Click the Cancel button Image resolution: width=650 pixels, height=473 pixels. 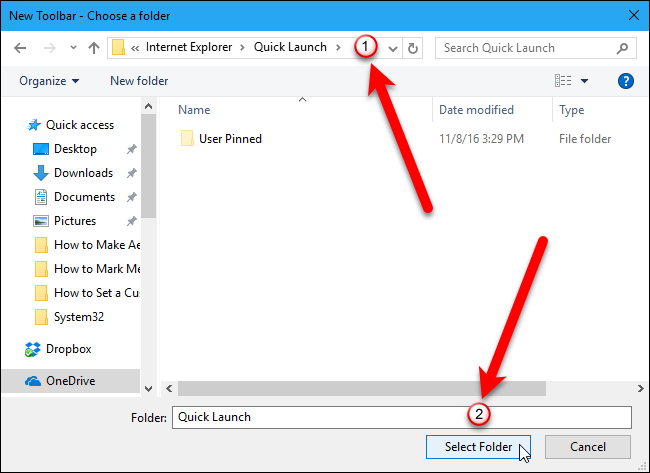(x=588, y=446)
